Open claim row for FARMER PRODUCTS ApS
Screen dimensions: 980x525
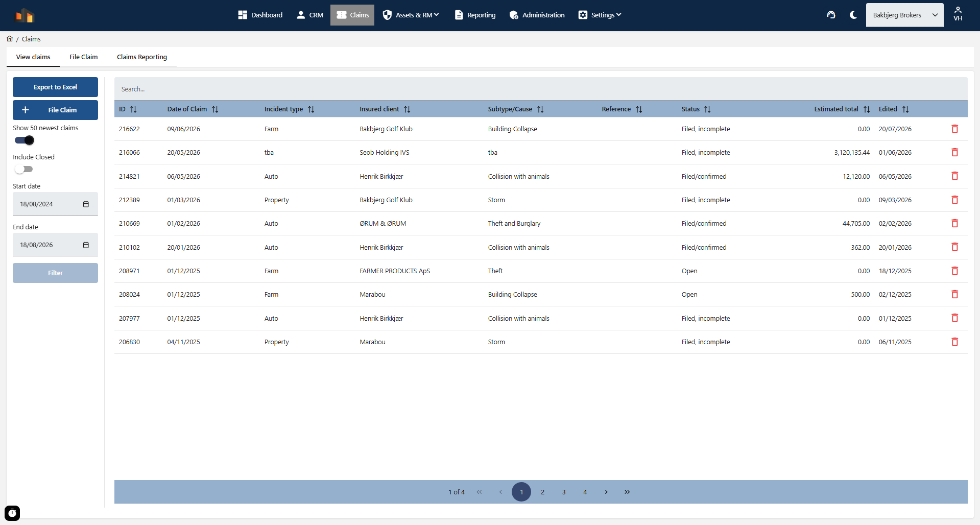pyautogui.click(x=541, y=271)
